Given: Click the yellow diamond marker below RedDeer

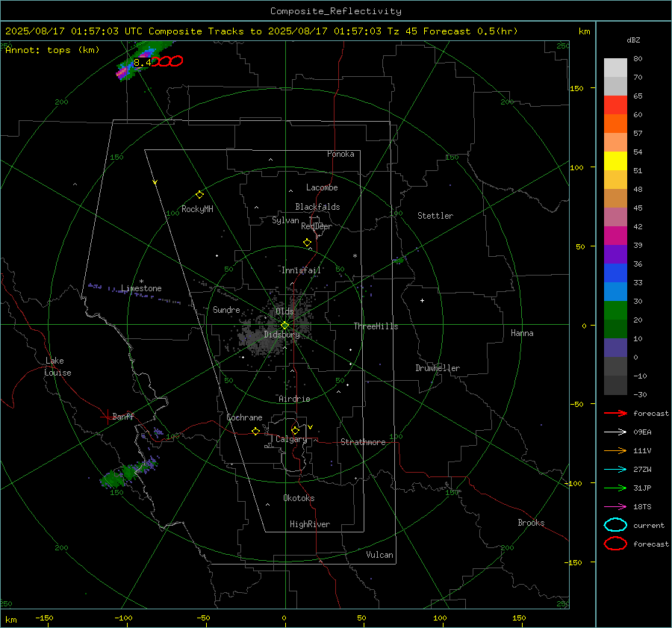Looking at the screenshot, I should (x=307, y=243).
